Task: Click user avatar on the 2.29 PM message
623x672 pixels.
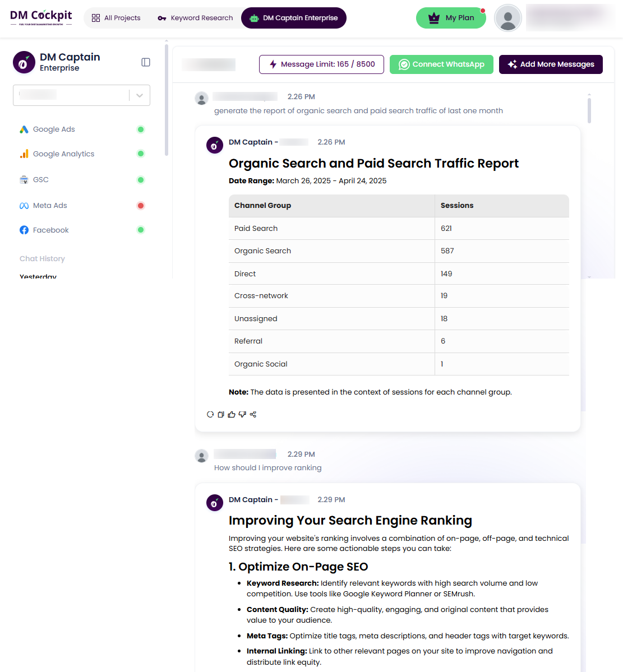Action: coord(201,456)
